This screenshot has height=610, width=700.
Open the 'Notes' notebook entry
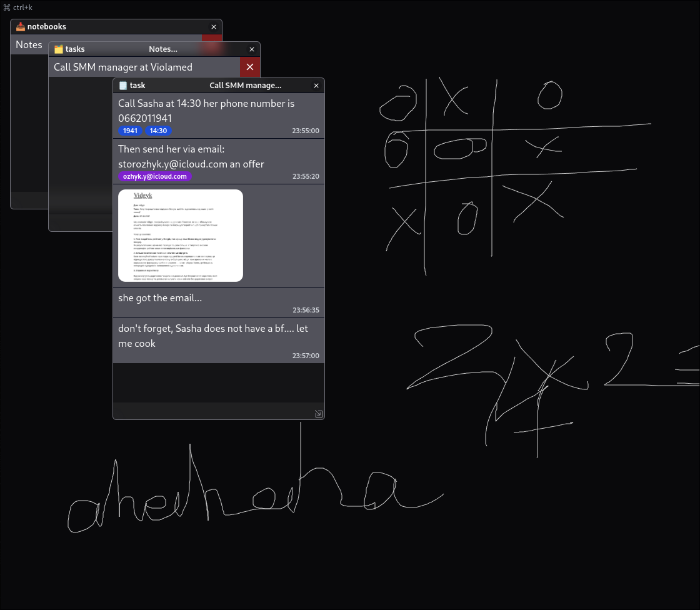29,45
